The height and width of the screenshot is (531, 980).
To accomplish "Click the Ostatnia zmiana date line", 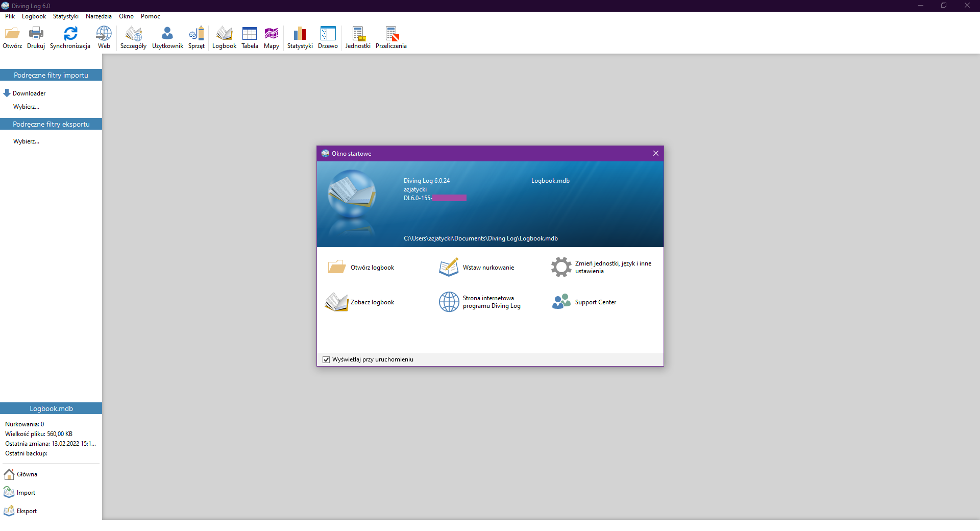I will click(51, 444).
